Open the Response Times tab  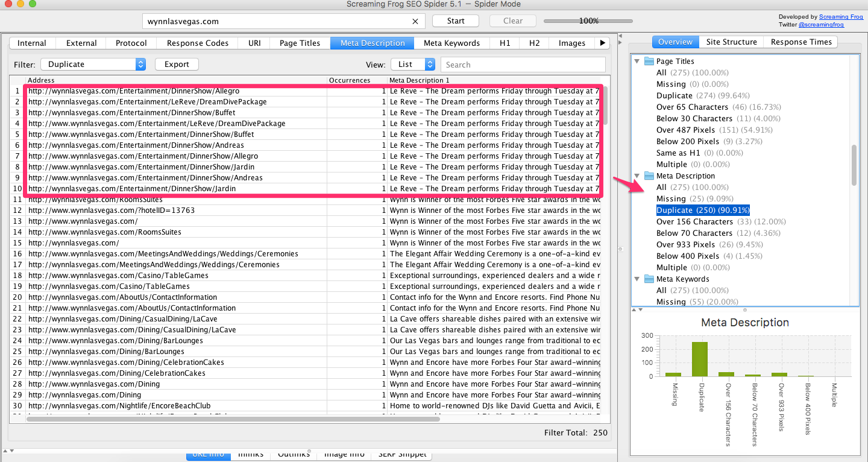pyautogui.click(x=801, y=42)
